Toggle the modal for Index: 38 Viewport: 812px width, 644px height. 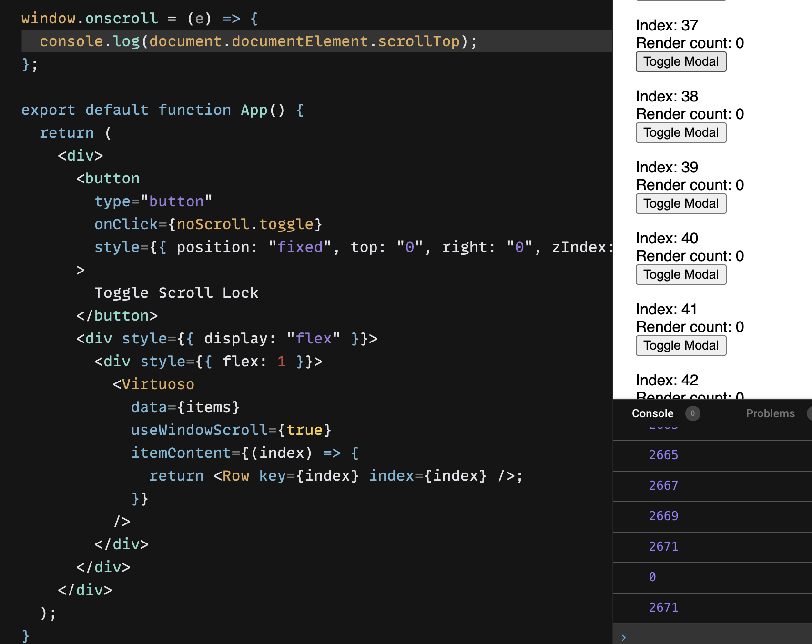point(680,132)
